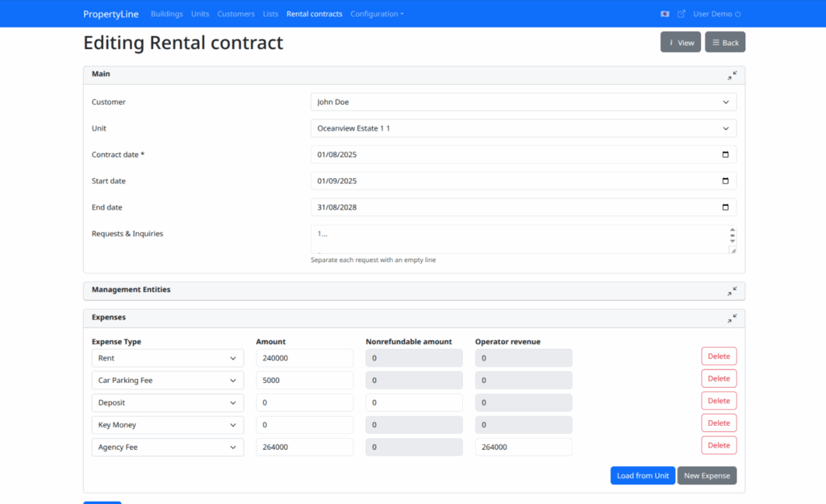Collapse the Expenses panel
Viewport: 826px width, 504px height.
tap(732, 319)
